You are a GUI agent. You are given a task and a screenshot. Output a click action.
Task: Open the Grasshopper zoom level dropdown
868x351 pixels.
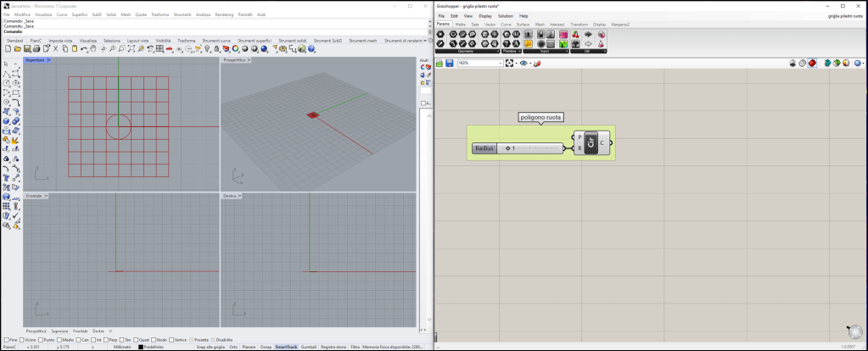(x=501, y=63)
